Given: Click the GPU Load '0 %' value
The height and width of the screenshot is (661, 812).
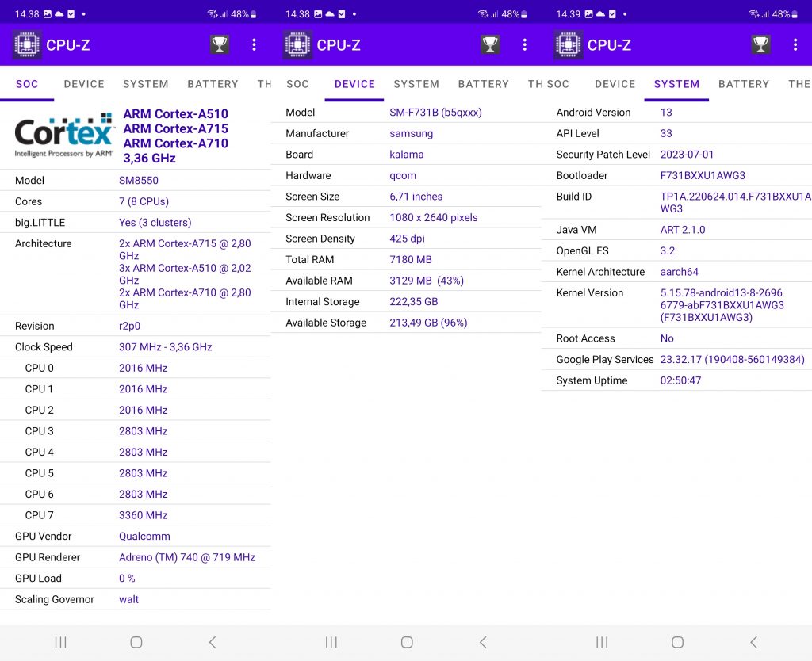Looking at the screenshot, I should [x=127, y=579].
